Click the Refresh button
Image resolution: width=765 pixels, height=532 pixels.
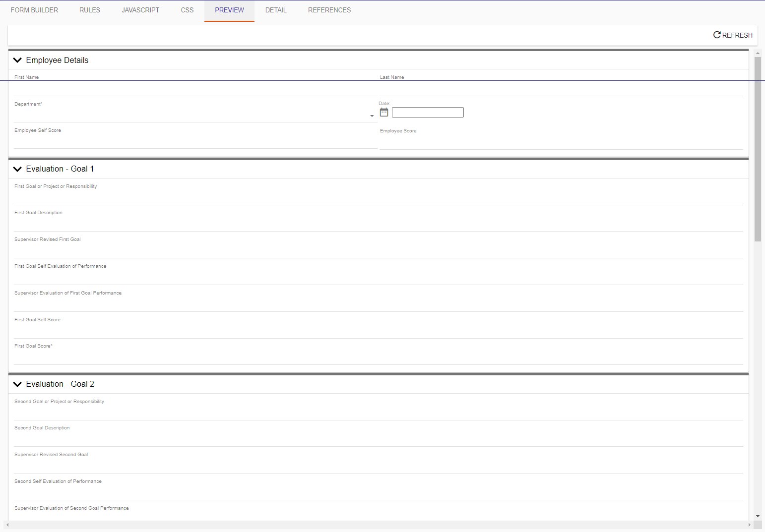733,35
